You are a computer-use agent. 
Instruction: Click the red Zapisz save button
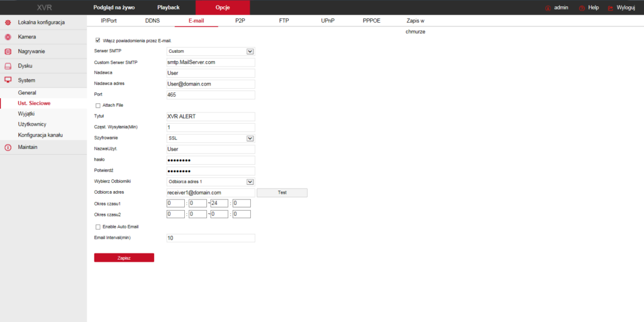pos(124,258)
